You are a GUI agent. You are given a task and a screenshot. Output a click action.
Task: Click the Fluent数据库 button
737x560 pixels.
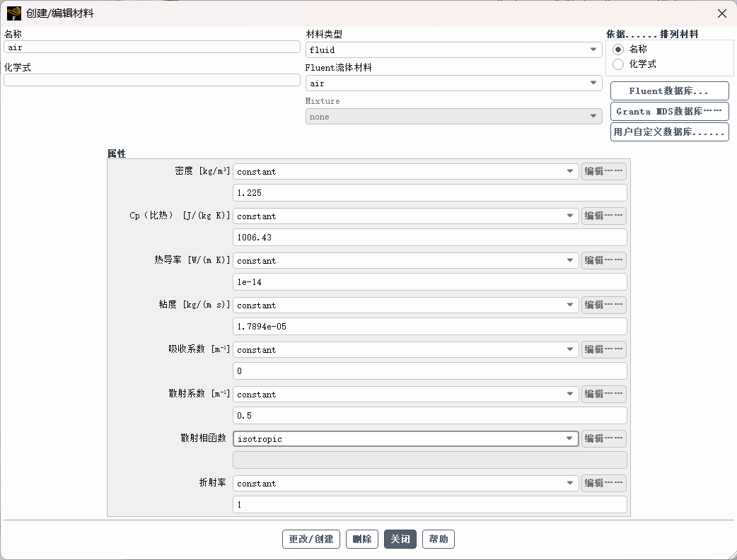coord(669,91)
